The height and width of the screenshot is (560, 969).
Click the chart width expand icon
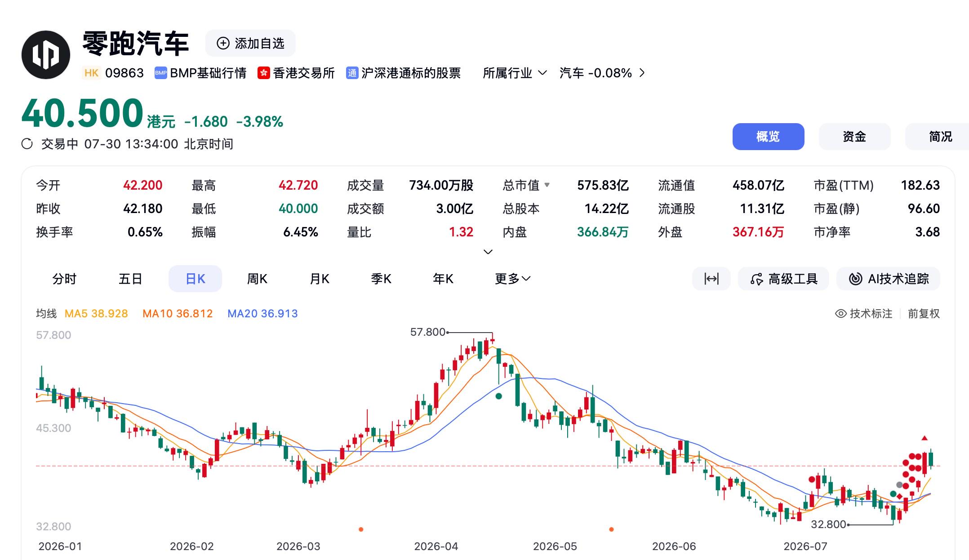click(711, 279)
